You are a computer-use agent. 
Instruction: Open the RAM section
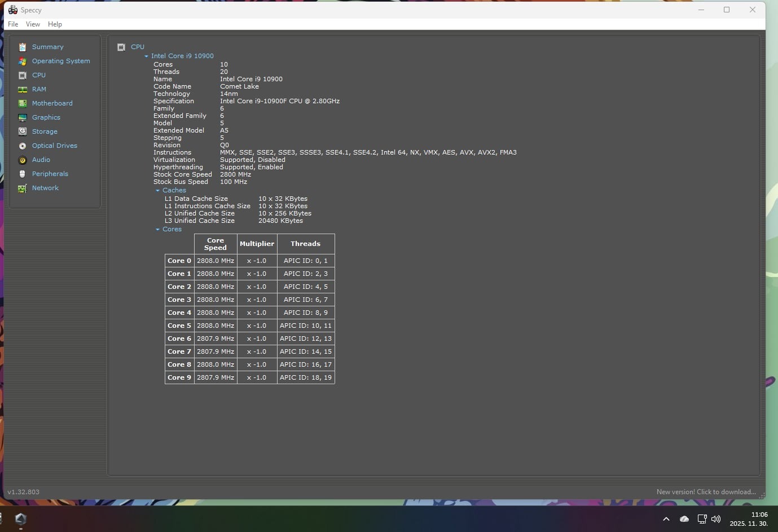click(39, 89)
